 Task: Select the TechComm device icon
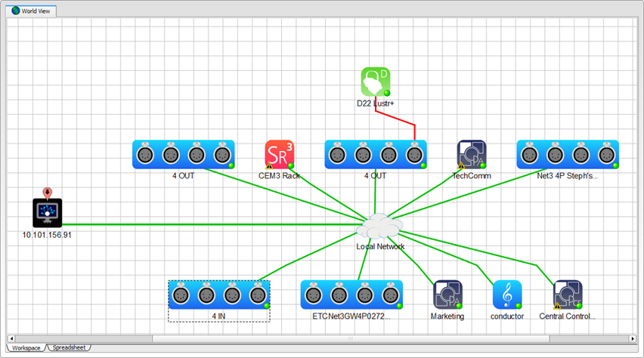click(x=471, y=154)
